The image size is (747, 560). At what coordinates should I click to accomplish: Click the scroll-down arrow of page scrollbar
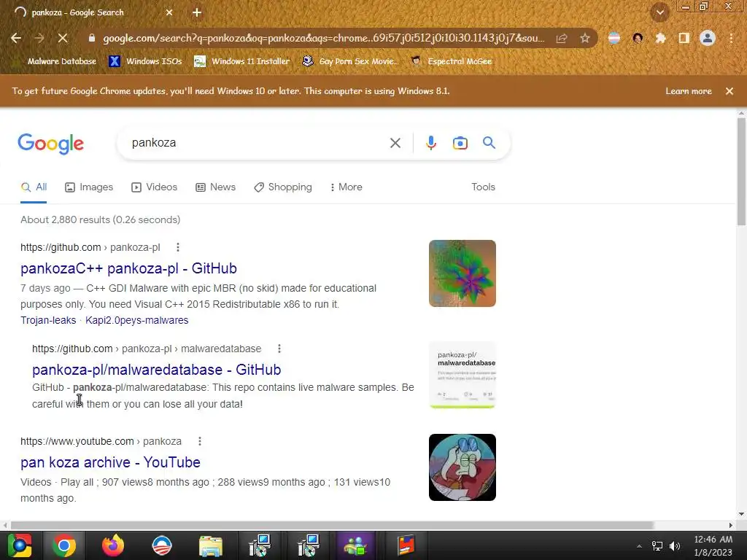pyautogui.click(x=741, y=514)
